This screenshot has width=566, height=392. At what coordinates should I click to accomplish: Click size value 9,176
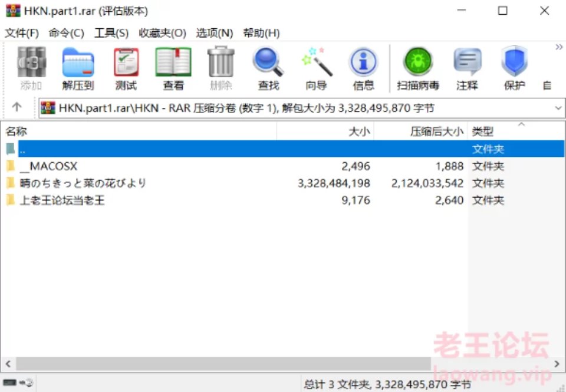[356, 200]
